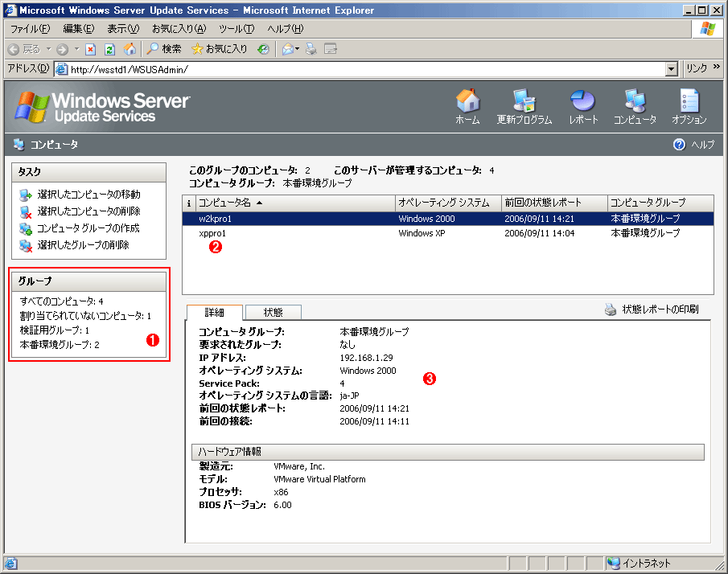The width and height of the screenshot is (728, 574).
Task: Select 本番環境グループ: 2 group
Action: coord(60,345)
